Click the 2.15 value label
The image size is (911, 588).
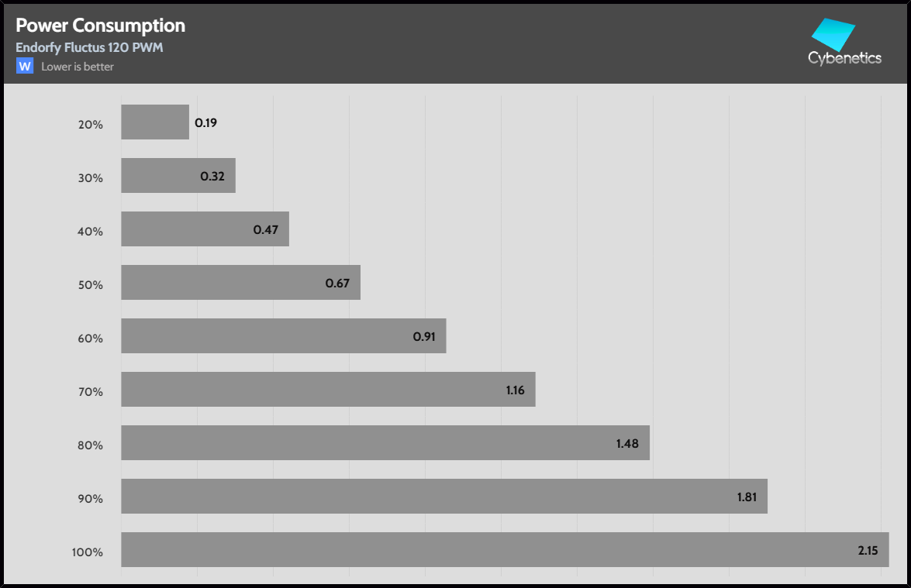pyautogui.click(x=868, y=550)
